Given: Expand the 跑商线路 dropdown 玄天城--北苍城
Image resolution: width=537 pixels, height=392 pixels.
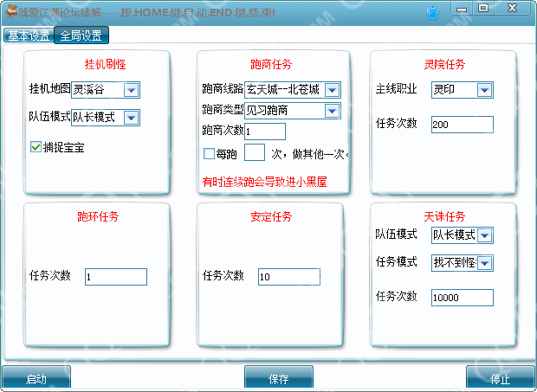Looking at the screenshot, I should (x=293, y=90).
